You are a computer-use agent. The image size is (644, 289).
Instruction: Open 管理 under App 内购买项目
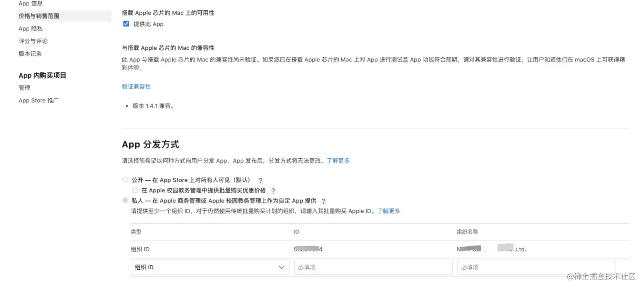coord(24,88)
